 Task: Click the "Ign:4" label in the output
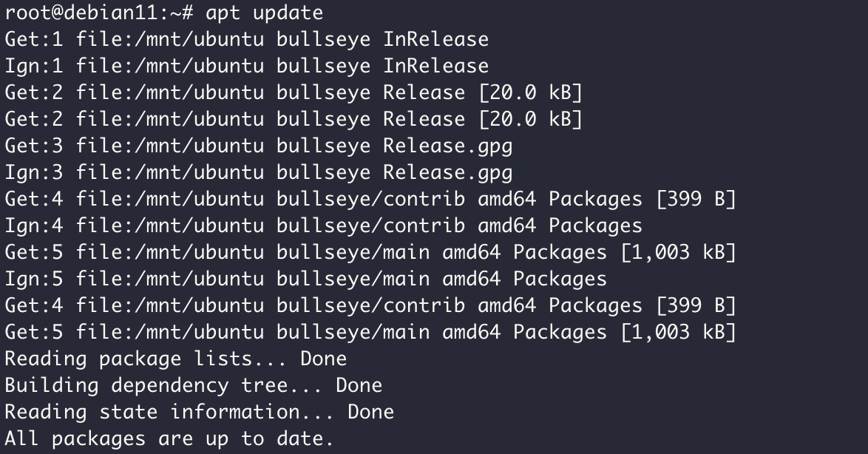34,226
